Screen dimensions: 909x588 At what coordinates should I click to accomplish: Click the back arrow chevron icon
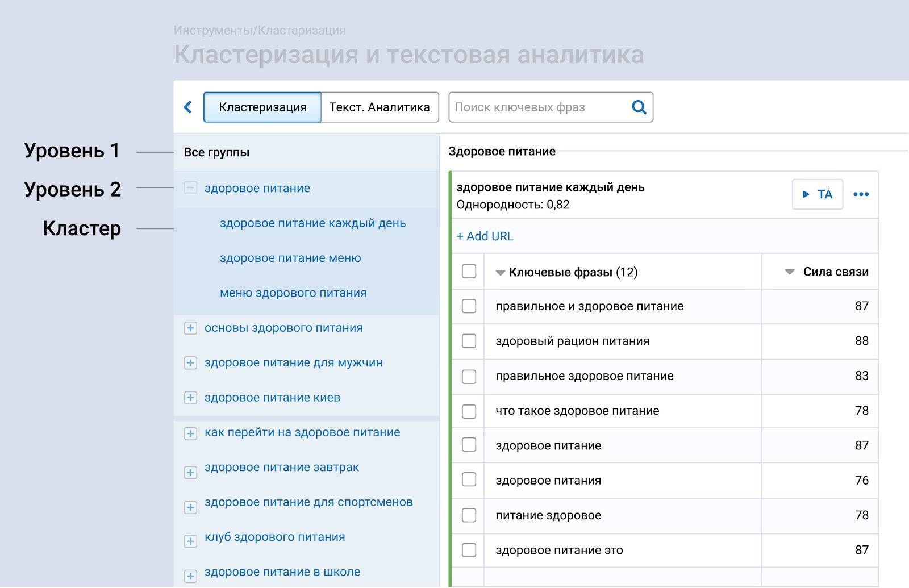[188, 107]
